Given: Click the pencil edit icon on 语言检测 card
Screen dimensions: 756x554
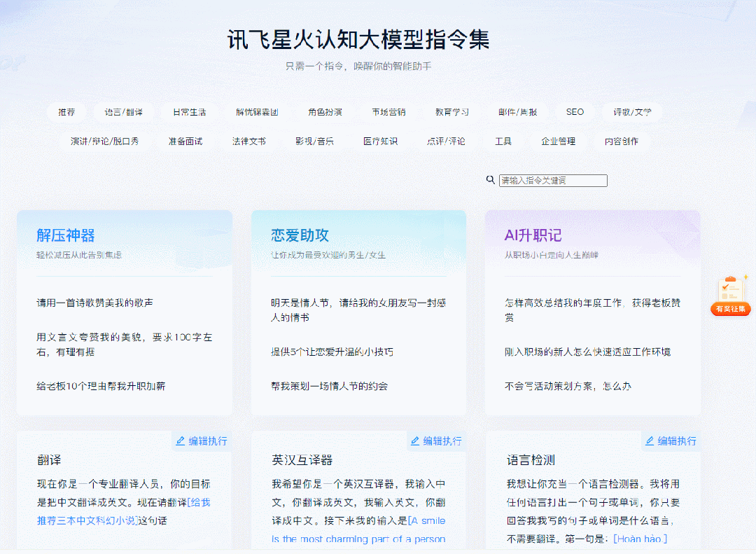Looking at the screenshot, I should click(x=649, y=441).
